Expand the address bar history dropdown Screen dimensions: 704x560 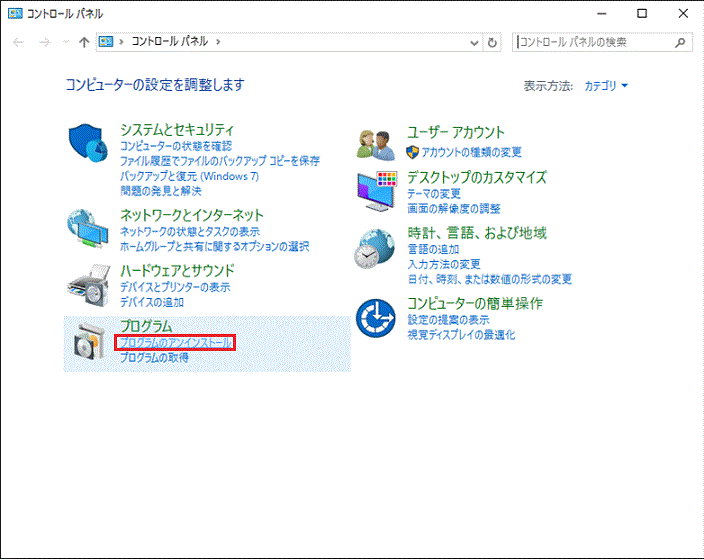point(474,43)
